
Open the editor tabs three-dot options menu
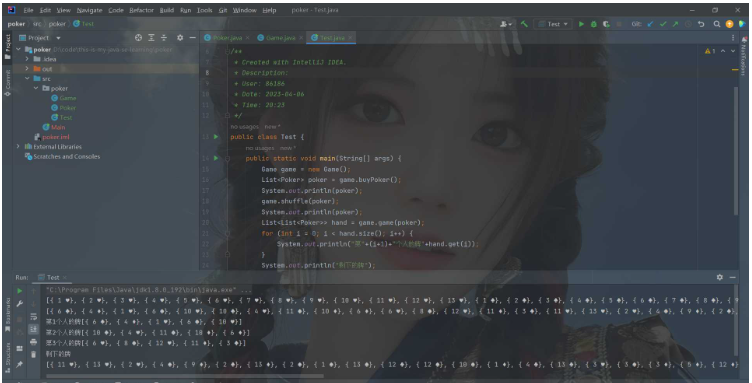tap(733, 38)
